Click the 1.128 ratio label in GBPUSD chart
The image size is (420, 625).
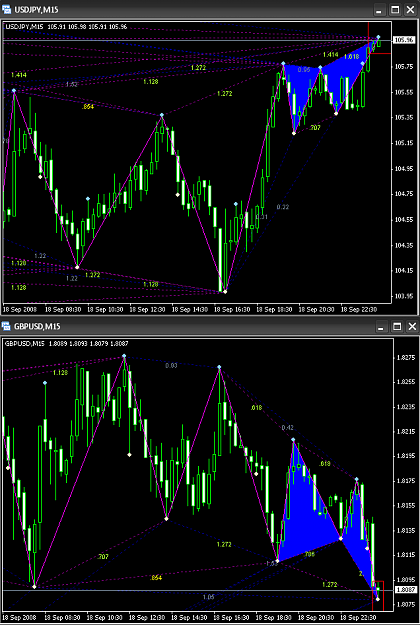pyautogui.click(x=60, y=373)
